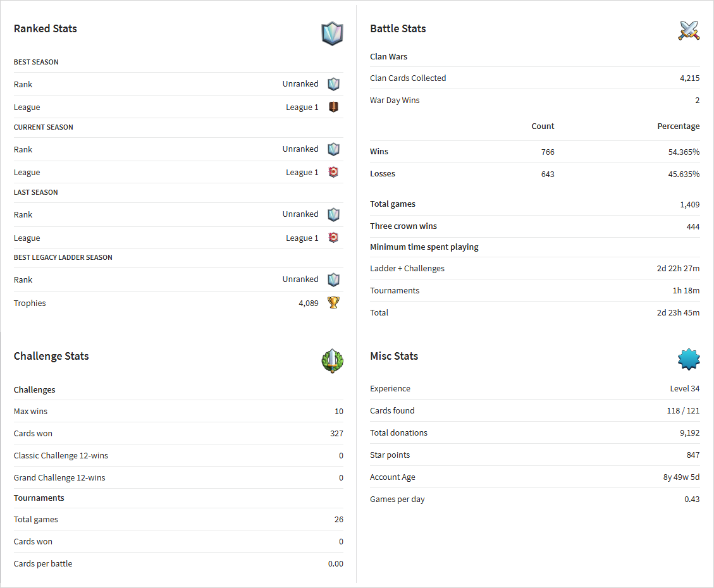Click the Cards found 118 / 121 value

(683, 410)
